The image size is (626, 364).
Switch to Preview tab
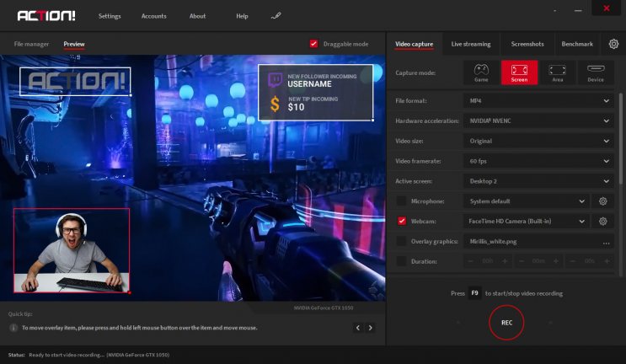pyautogui.click(x=74, y=44)
